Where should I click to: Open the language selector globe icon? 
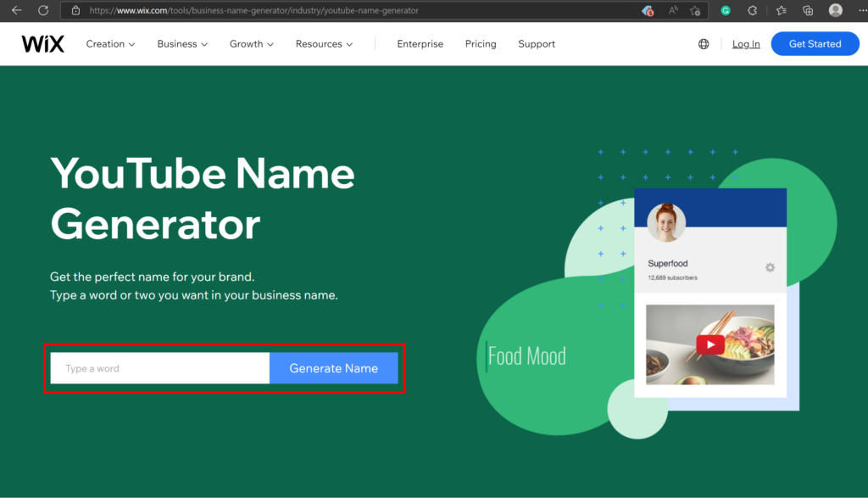(704, 44)
